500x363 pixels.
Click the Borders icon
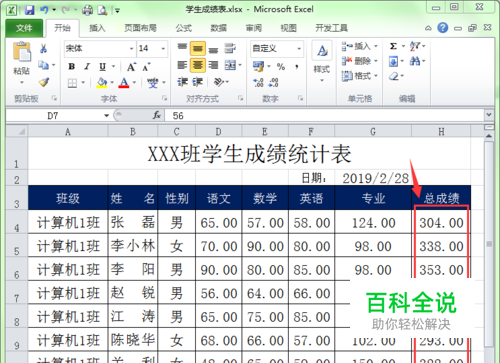click(72, 83)
